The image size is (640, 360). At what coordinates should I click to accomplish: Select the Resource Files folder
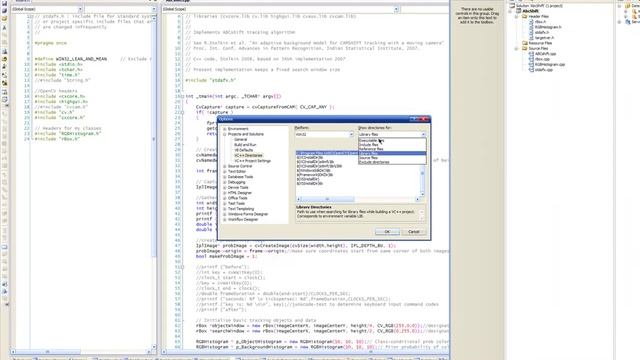pos(540,43)
